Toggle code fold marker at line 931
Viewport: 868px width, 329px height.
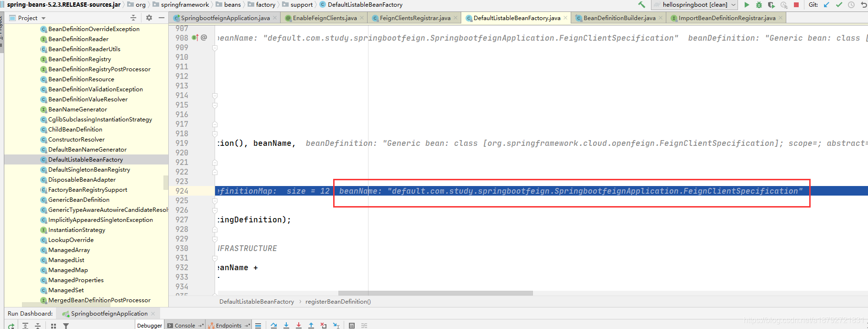coord(215,258)
